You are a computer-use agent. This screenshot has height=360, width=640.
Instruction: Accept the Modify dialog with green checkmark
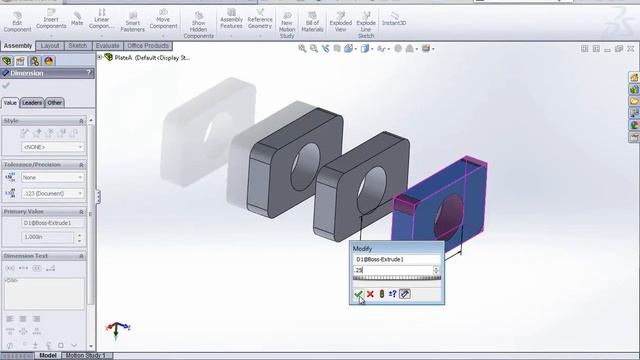358,294
